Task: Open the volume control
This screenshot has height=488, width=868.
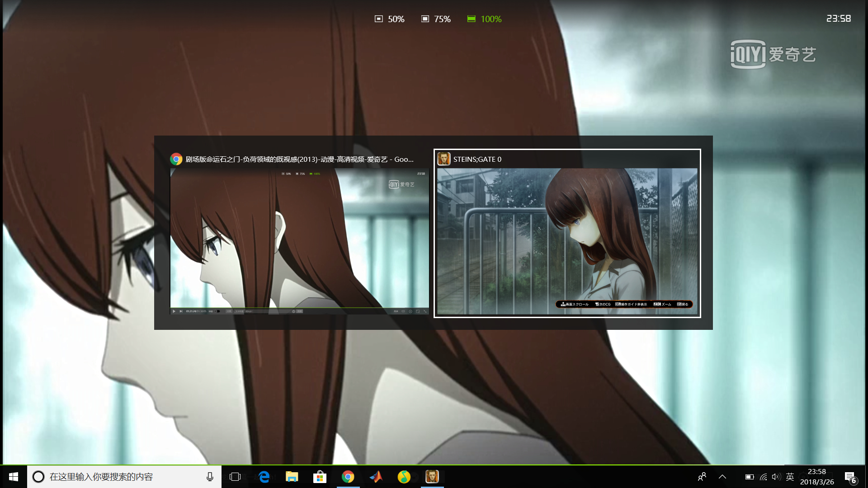Action: pos(777,477)
